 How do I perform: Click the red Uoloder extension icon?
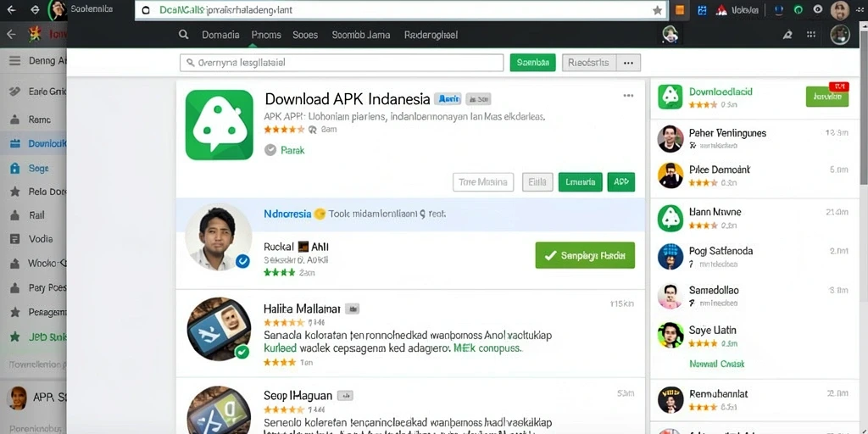(x=721, y=10)
